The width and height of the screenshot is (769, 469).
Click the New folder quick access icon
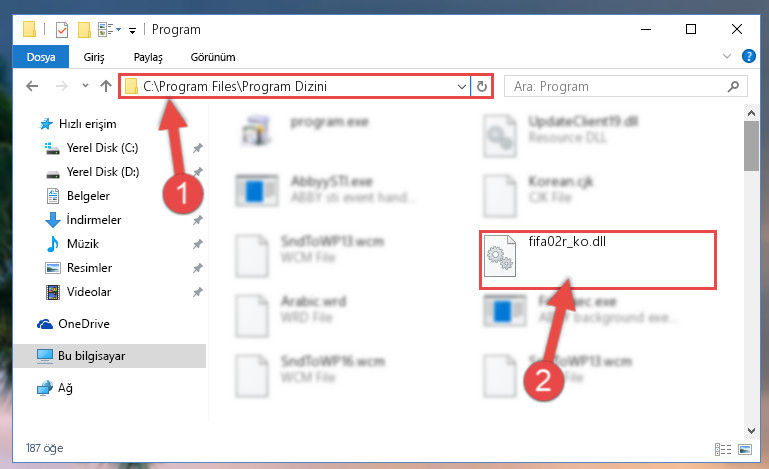click(84, 30)
